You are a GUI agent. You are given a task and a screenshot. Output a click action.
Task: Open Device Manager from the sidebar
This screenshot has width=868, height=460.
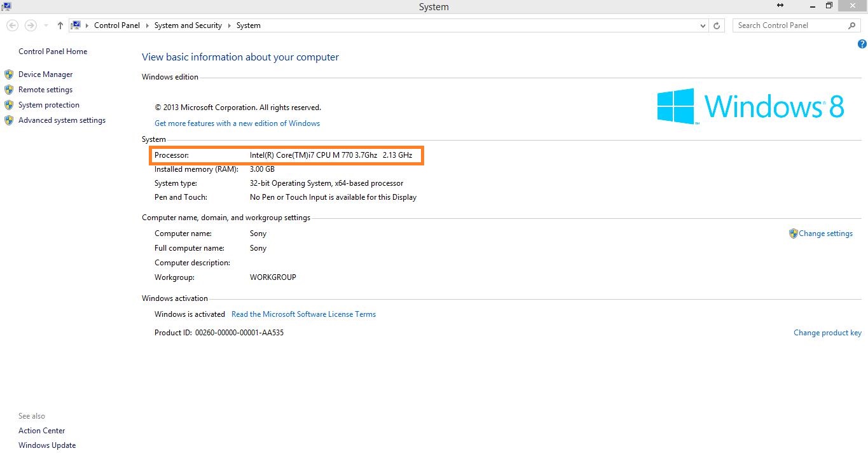[45, 74]
